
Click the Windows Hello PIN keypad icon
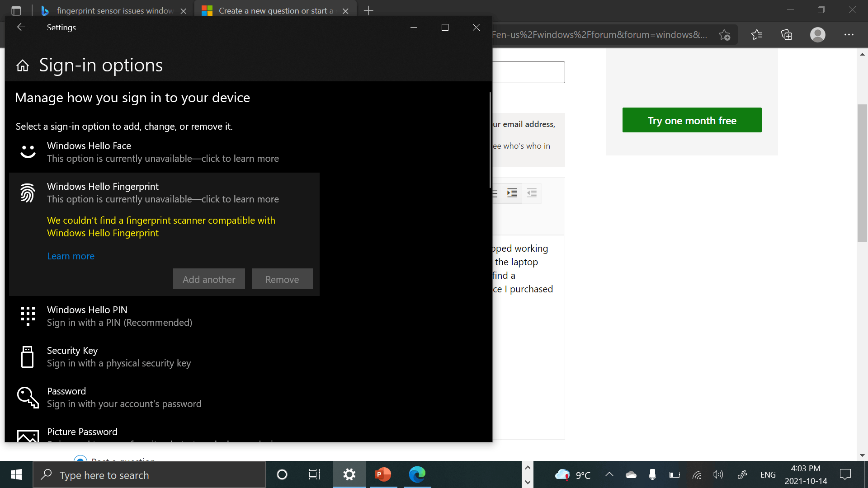click(x=28, y=316)
